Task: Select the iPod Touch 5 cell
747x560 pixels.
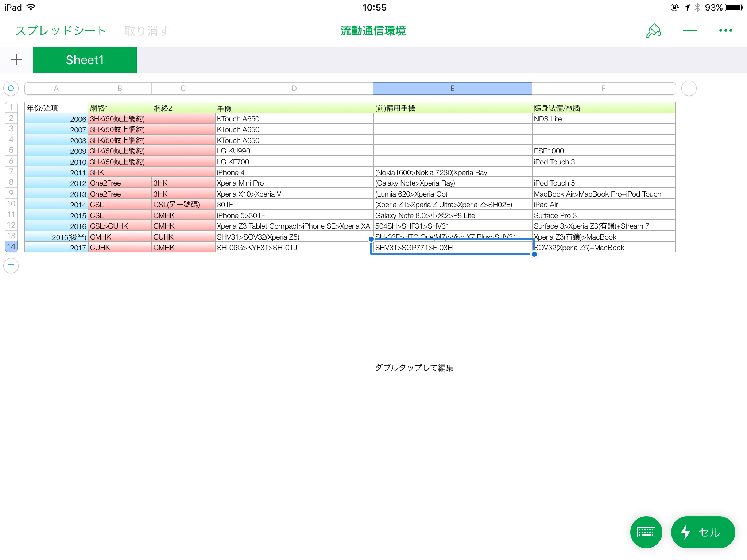Action: [x=604, y=183]
